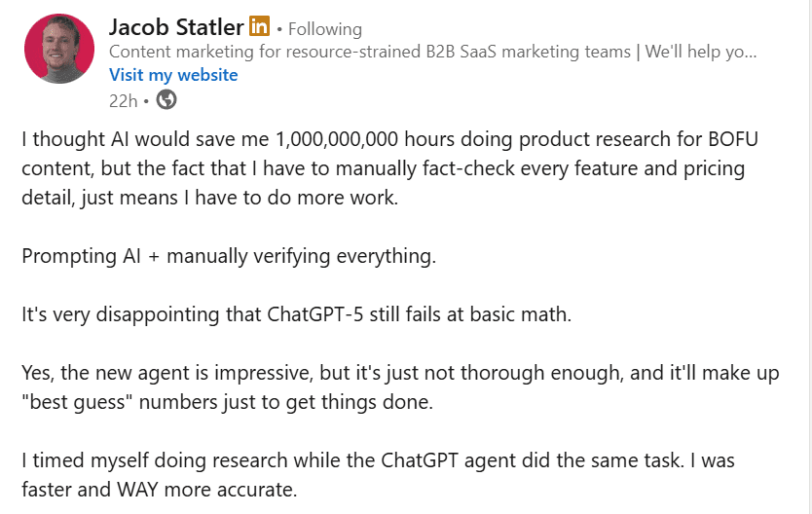Click the 22h post timestamp
Screen dimensions: 812x514
pos(123,99)
